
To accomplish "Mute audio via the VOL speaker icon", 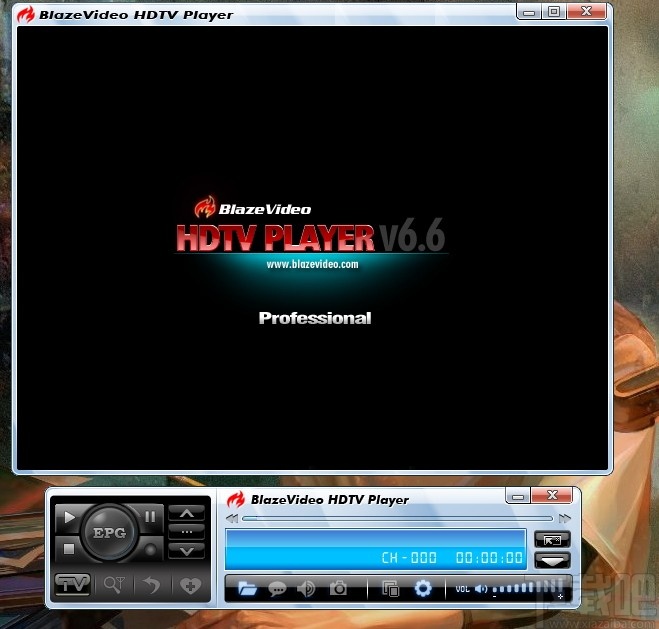I will pos(480,589).
